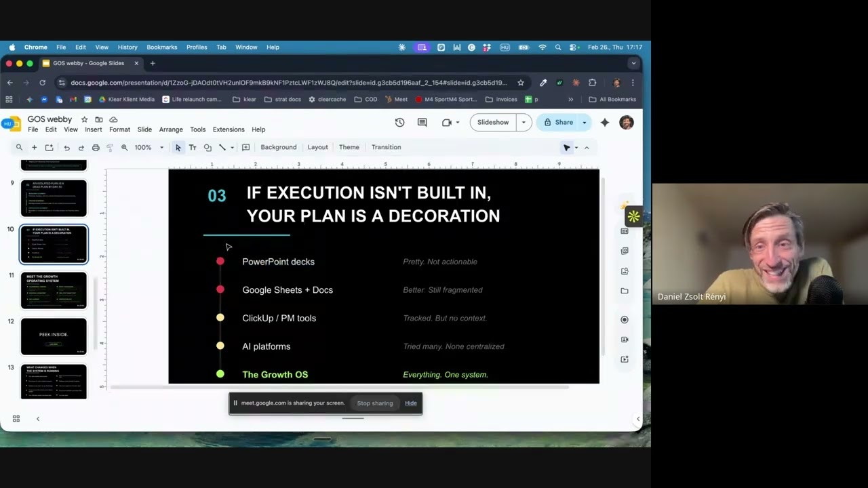Open Share options dropdown arrow
The width and height of the screenshot is (868, 488).
click(585, 123)
